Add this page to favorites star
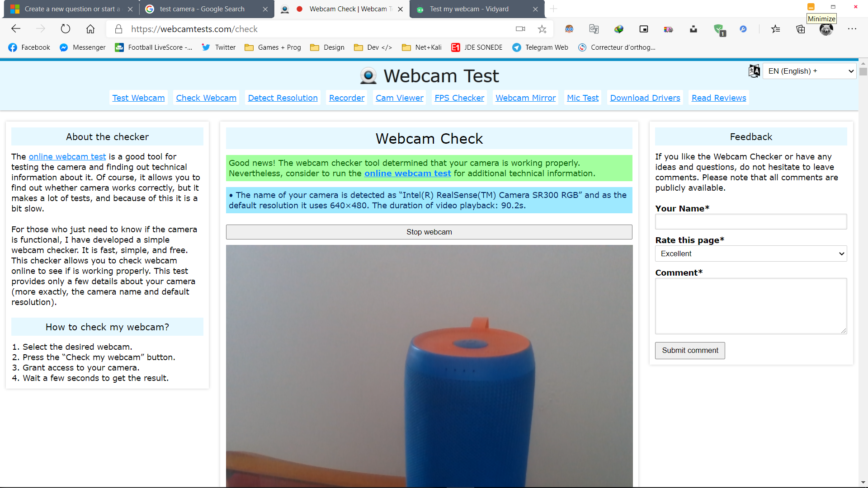The width and height of the screenshot is (868, 488). tap(542, 29)
